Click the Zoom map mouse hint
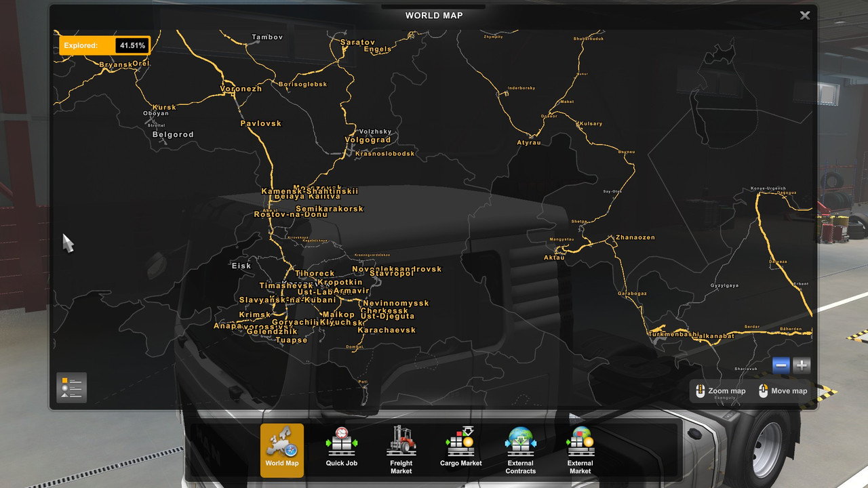This screenshot has width=868, height=488. [719, 391]
